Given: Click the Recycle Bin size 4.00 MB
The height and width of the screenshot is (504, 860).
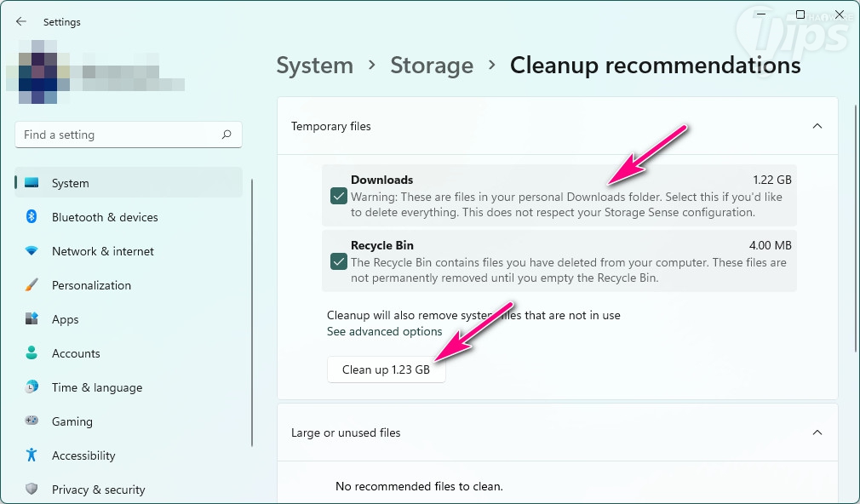Looking at the screenshot, I should click(770, 245).
